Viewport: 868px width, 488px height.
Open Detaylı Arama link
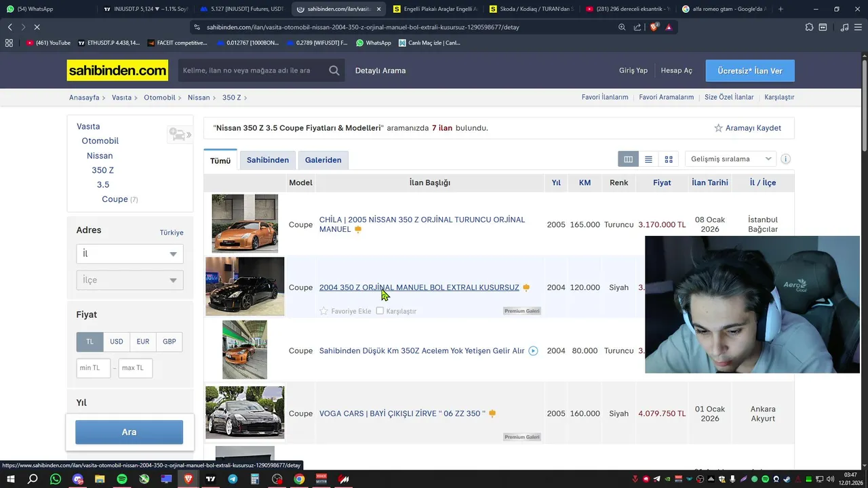380,70
